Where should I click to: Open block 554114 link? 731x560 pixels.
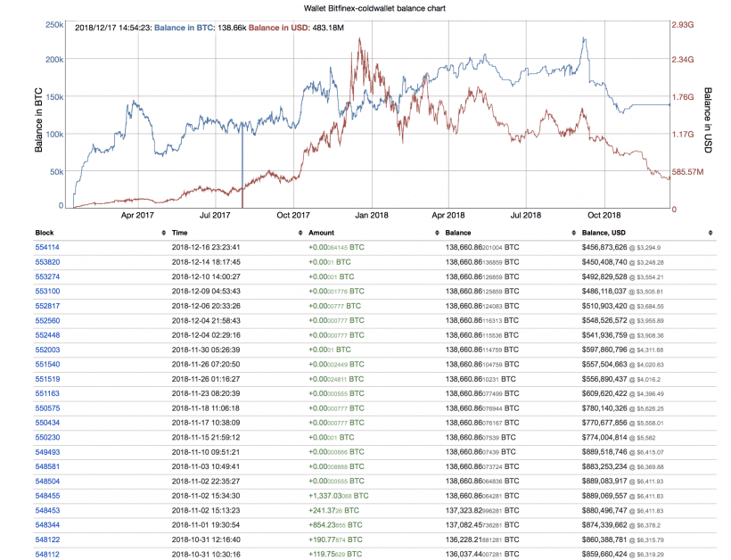point(47,247)
